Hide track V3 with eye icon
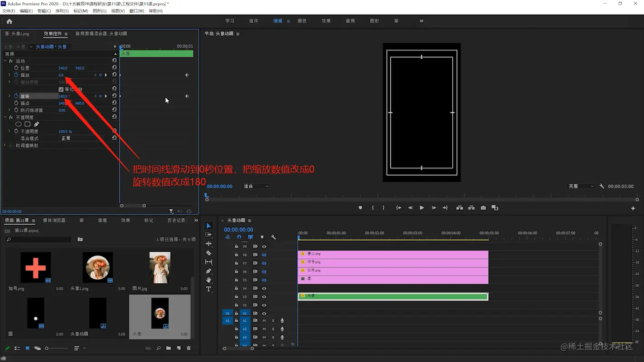Image resolution: width=644 pixels, height=362 pixels. 264,297
